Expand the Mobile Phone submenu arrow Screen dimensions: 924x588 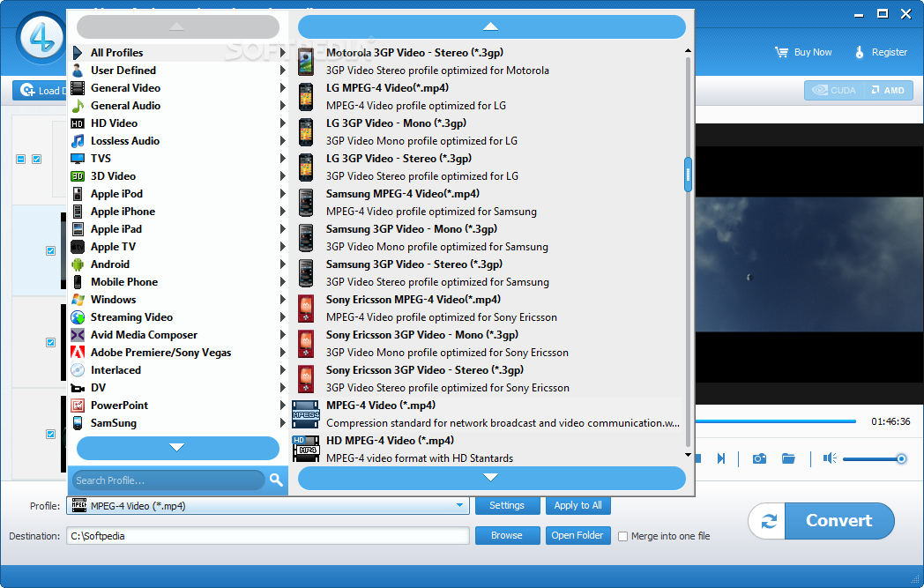[x=282, y=282]
